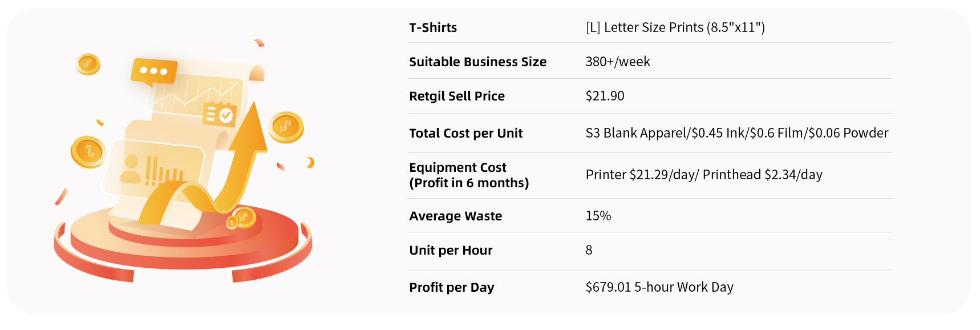Click the gold coin right of the arrow
The width and height of the screenshot is (980, 330).
286,127
